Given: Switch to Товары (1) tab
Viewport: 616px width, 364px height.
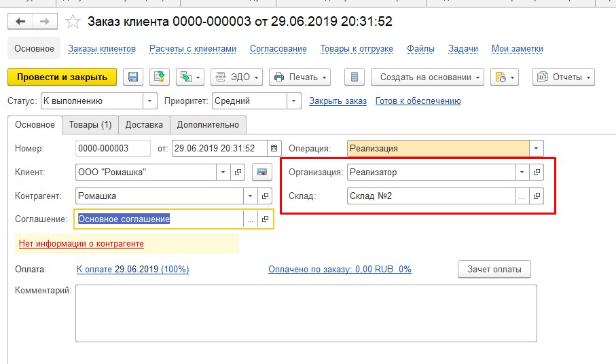Looking at the screenshot, I should click(90, 125).
